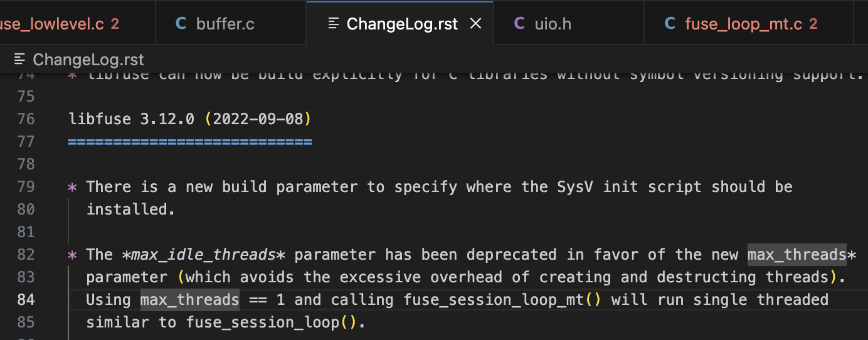Viewport: 868px width, 340px height.
Task: Click the C file icon on buffer.c tab
Action: pos(181,24)
